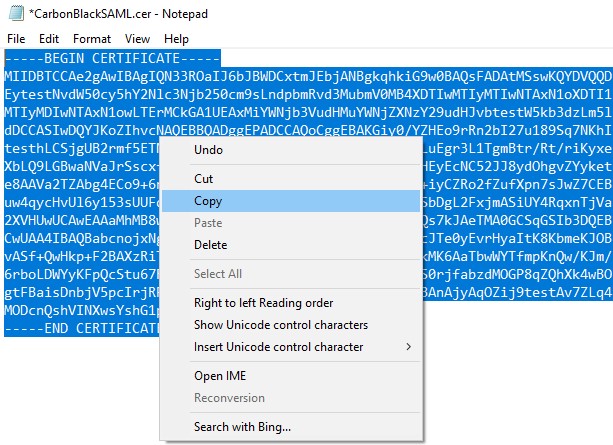Click the line starting with MTIyMDIwNTAxN1owLTEr
Viewport: 613px width, 445px height.
click(308, 112)
